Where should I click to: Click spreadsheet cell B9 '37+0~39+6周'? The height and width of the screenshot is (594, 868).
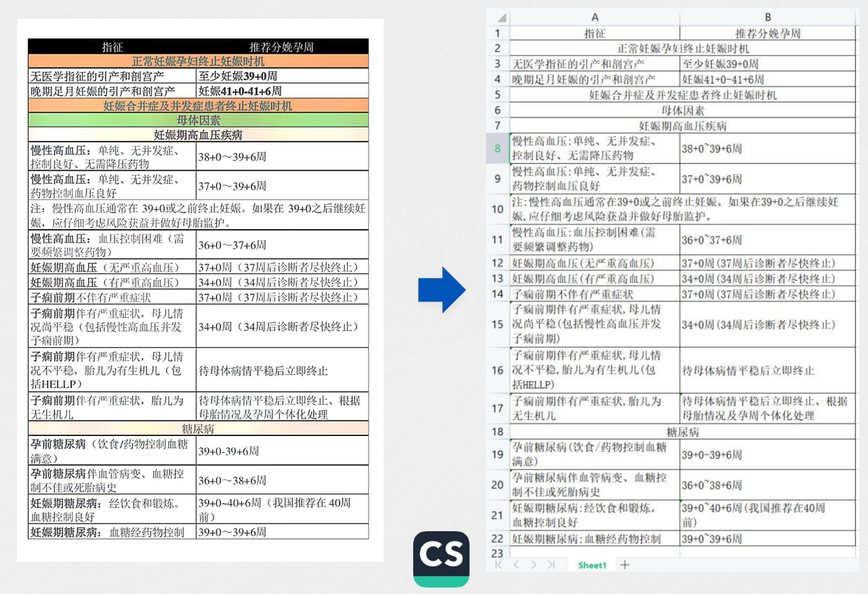coord(768,178)
